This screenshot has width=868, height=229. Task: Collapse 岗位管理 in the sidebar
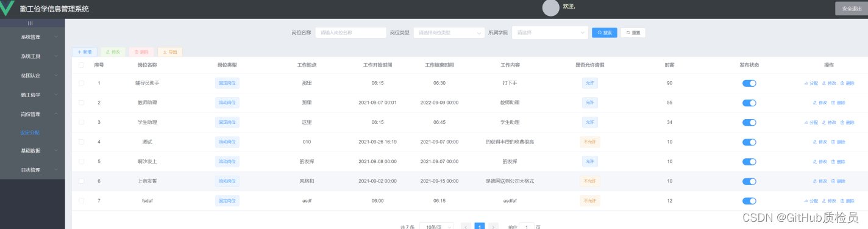click(x=32, y=114)
